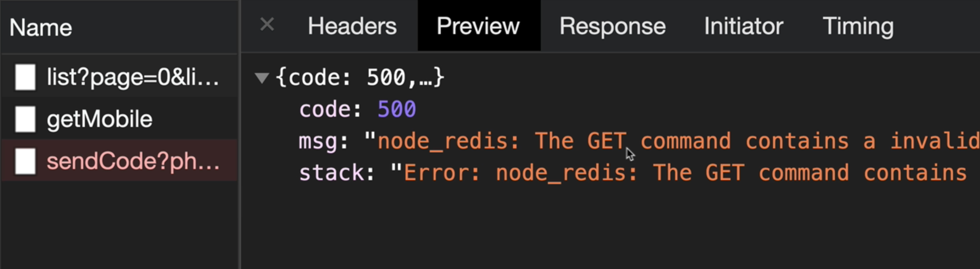Viewport: 980px width, 269px height.
Task: Select the Initiator tab
Action: coord(743,25)
